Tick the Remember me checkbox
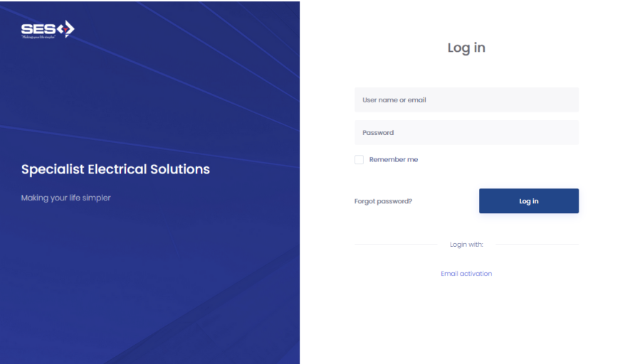Screen dimensions: 630x364 [x=359, y=160]
